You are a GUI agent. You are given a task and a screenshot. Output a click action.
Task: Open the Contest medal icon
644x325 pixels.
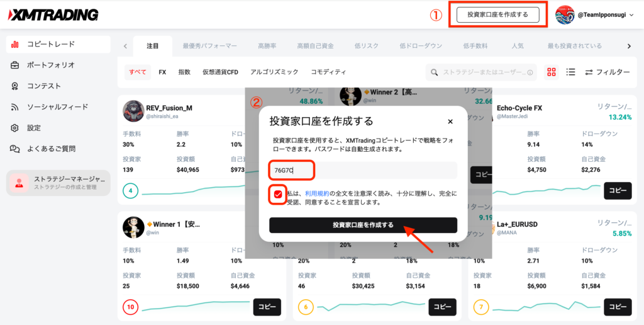(x=15, y=86)
